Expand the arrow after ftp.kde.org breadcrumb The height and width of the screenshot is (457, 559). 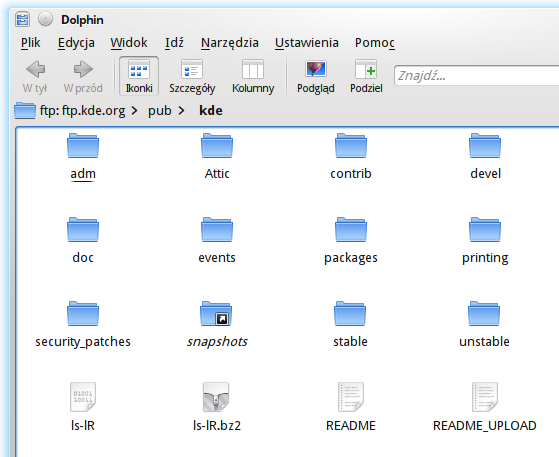(134, 111)
